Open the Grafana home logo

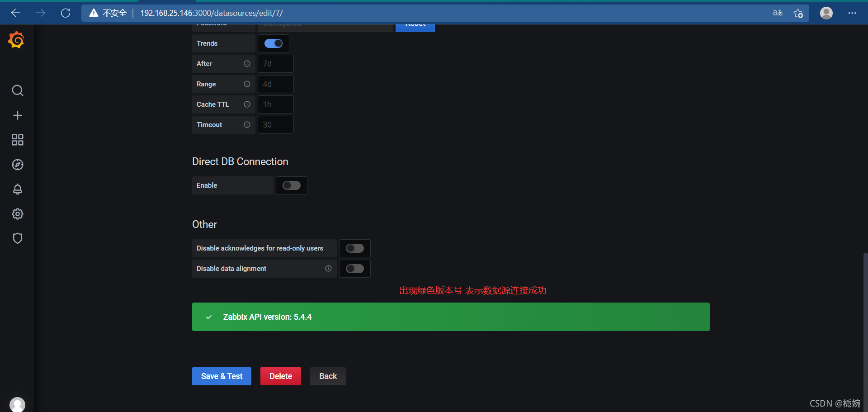click(16, 40)
